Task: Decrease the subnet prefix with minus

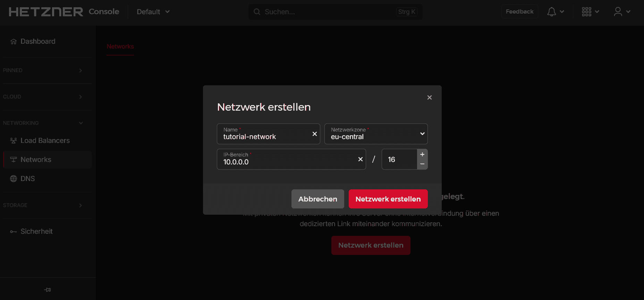Action: click(x=422, y=164)
